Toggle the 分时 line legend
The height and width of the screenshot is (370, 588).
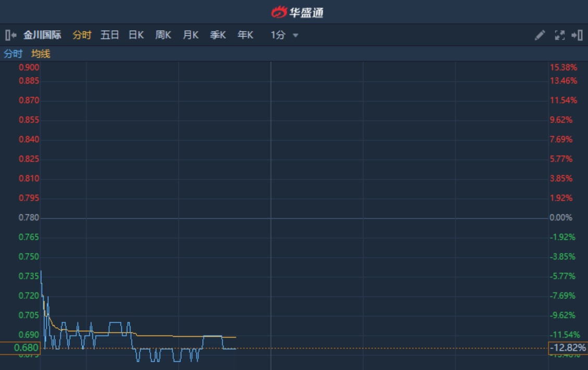13,54
